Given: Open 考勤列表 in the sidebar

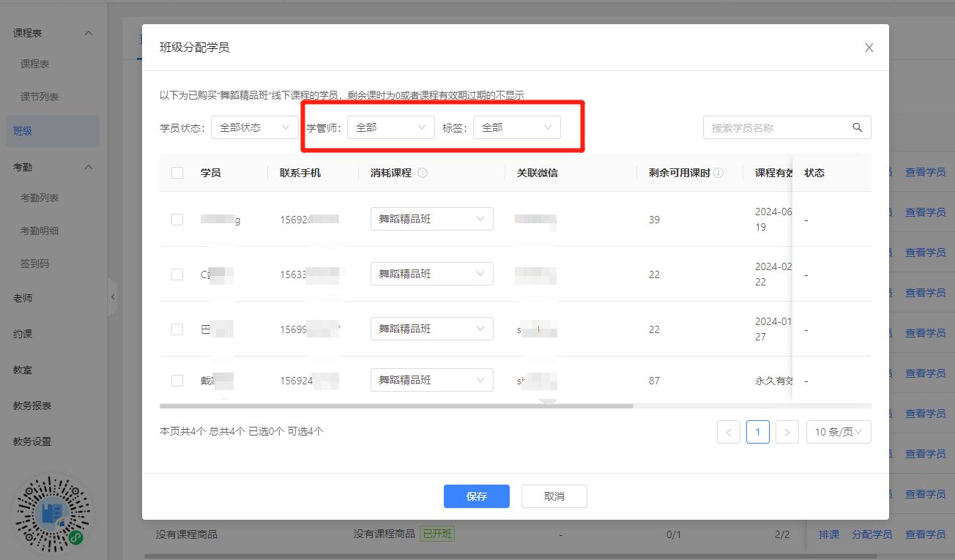Looking at the screenshot, I should pyautogui.click(x=40, y=198).
